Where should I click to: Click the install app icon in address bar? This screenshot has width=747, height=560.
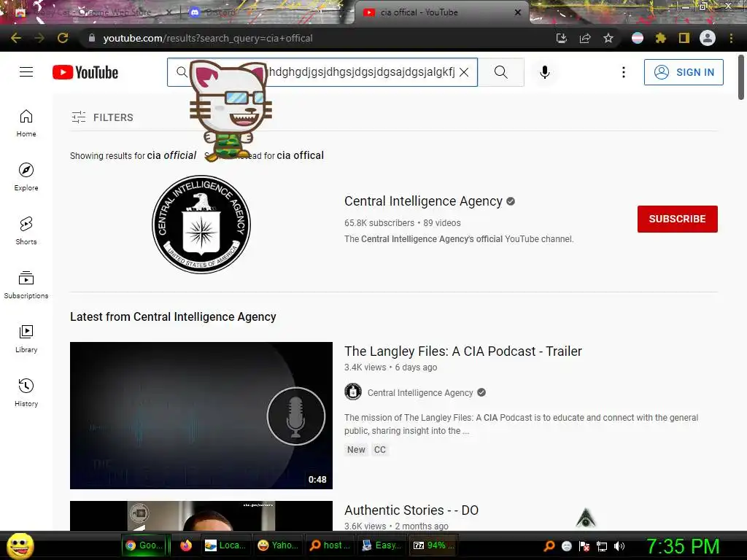pos(561,38)
